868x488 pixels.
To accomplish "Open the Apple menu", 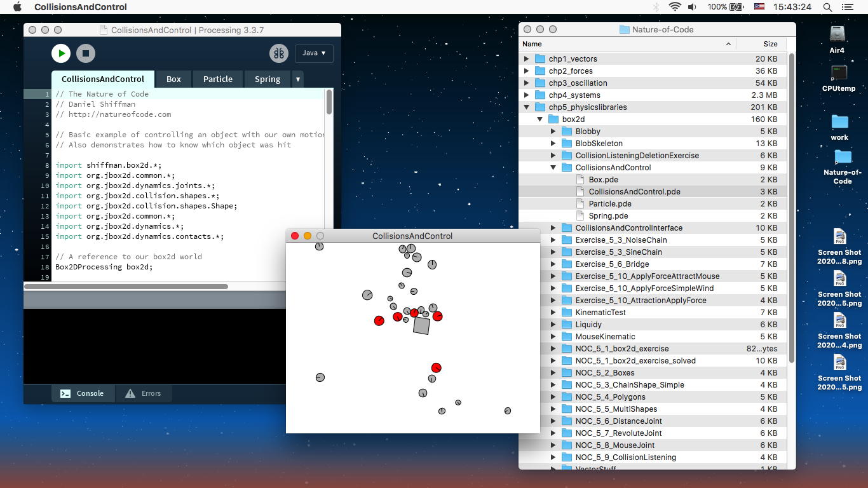I will (18, 7).
